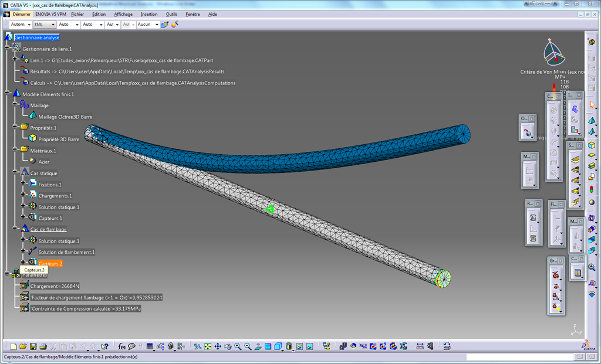Activate the What's This help pointer icon
The width and height of the screenshot is (601, 364).
[104, 346]
